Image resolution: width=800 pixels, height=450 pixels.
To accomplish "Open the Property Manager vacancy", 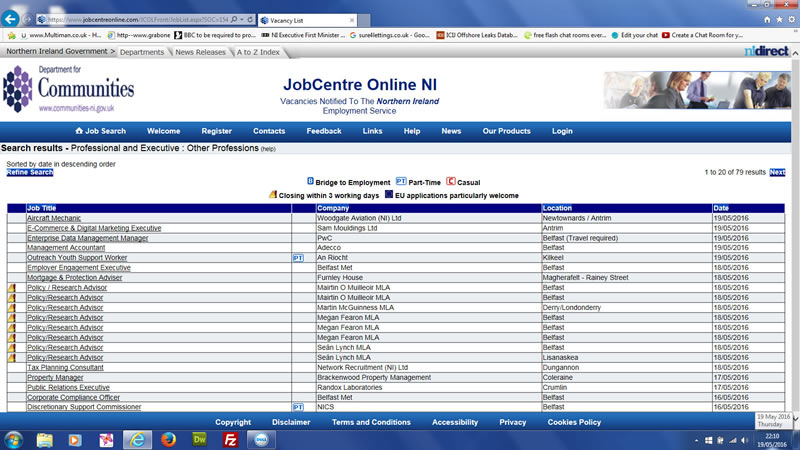I will point(55,378).
